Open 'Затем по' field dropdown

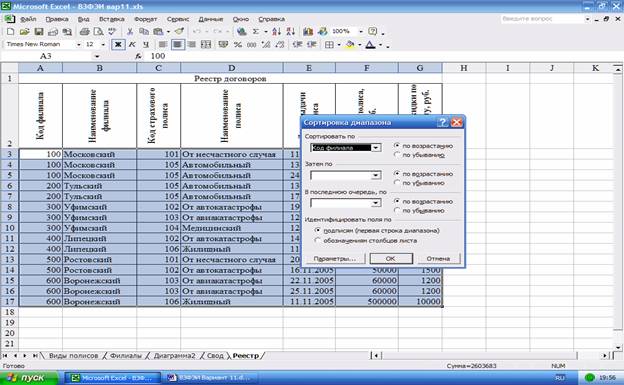376,175
